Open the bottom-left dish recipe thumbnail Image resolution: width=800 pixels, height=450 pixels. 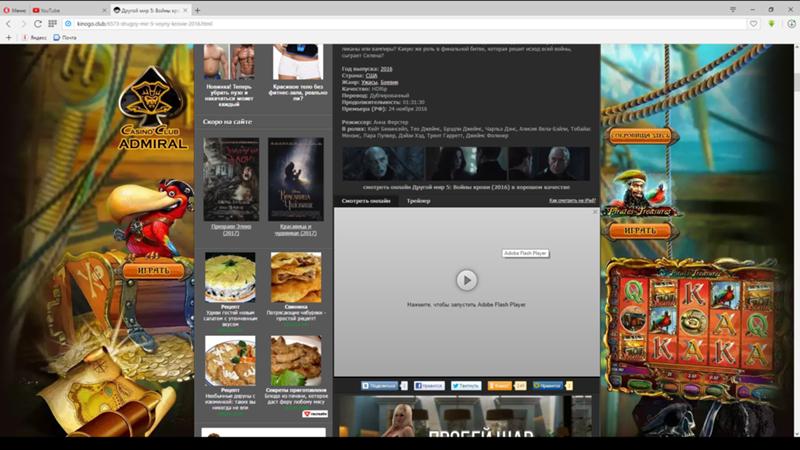click(x=230, y=361)
